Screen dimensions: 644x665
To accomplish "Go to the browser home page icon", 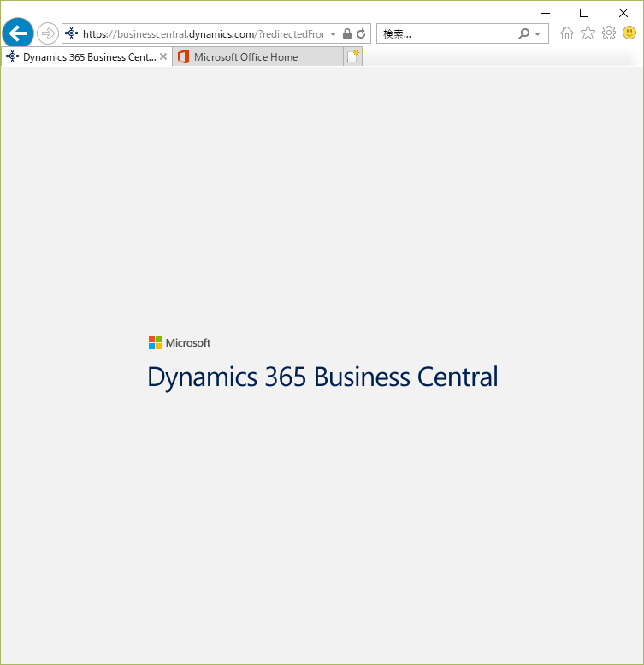I will click(567, 33).
